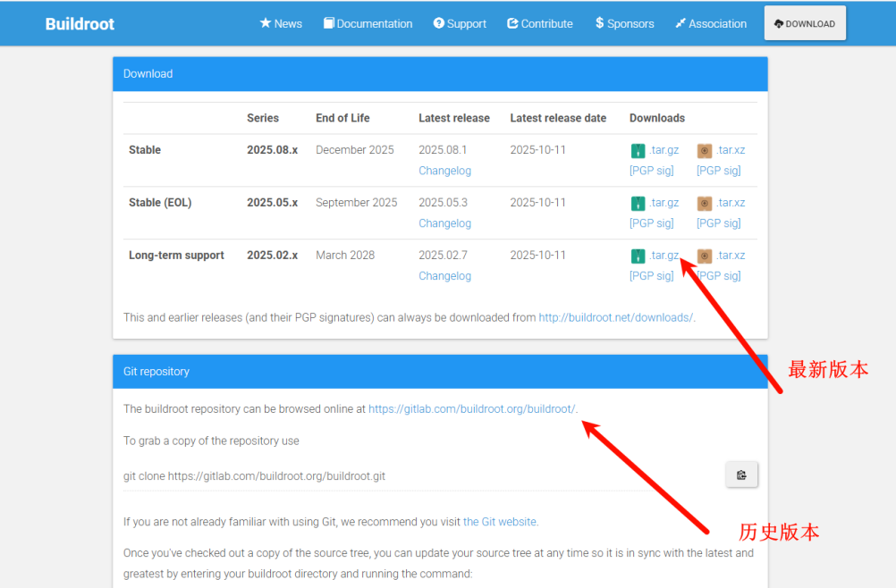Click the icon beside Association

[x=680, y=23]
